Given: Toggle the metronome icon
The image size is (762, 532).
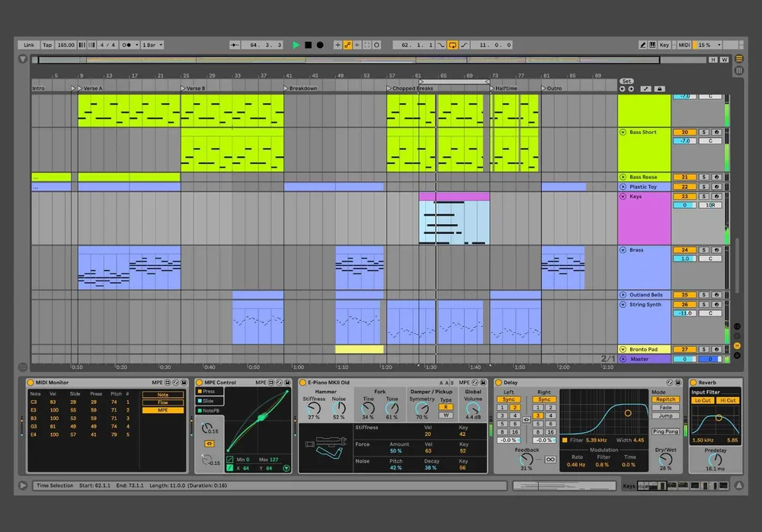Looking at the screenshot, I should pos(126,45).
